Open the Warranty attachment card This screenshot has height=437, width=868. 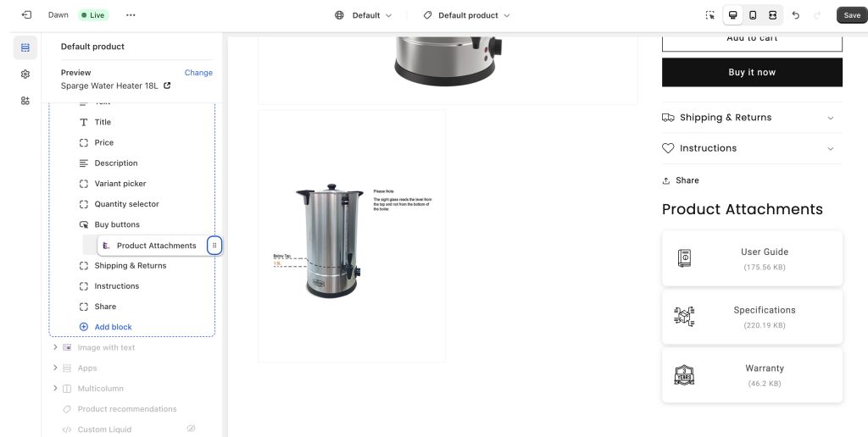tap(752, 375)
